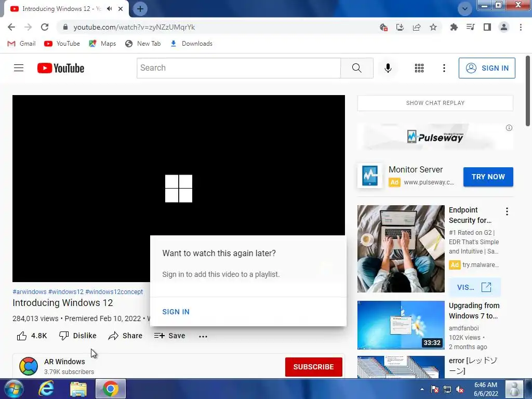Open Chrome extensions puzzle icon
Viewport: 532px width, 399px height.
[x=454, y=27]
